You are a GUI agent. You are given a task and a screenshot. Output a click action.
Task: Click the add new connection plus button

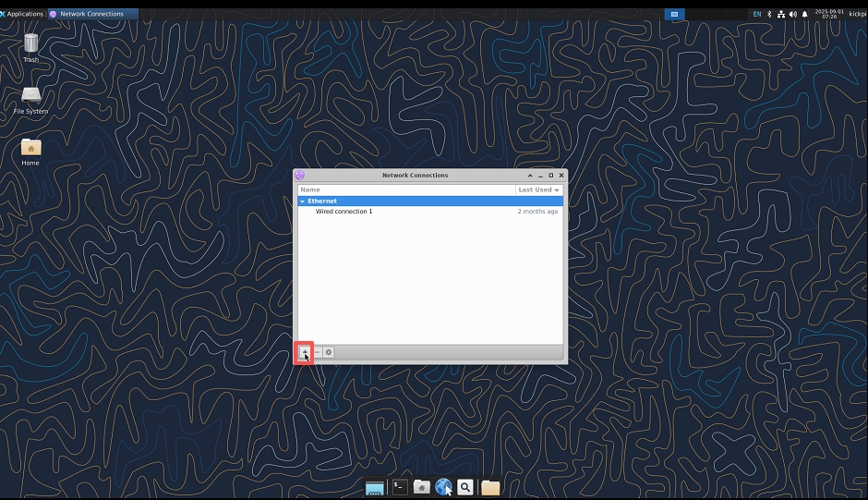pyautogui.click(x=304, y=352)
